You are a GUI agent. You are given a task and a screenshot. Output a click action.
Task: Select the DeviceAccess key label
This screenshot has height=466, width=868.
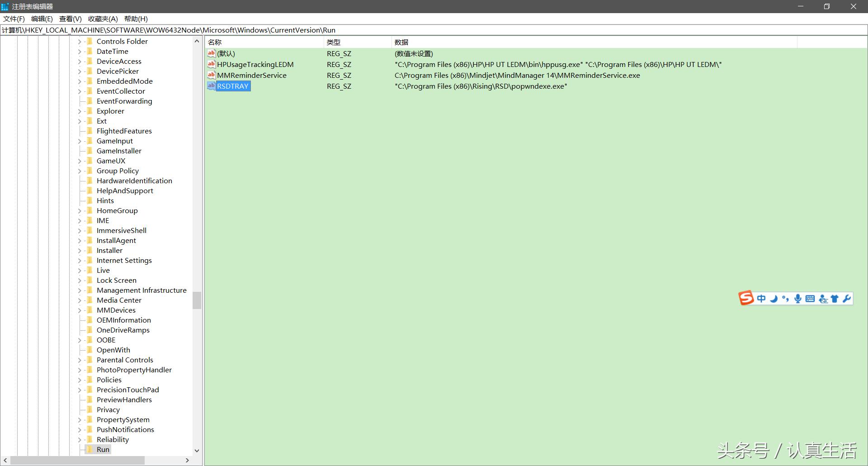point(119,61)
